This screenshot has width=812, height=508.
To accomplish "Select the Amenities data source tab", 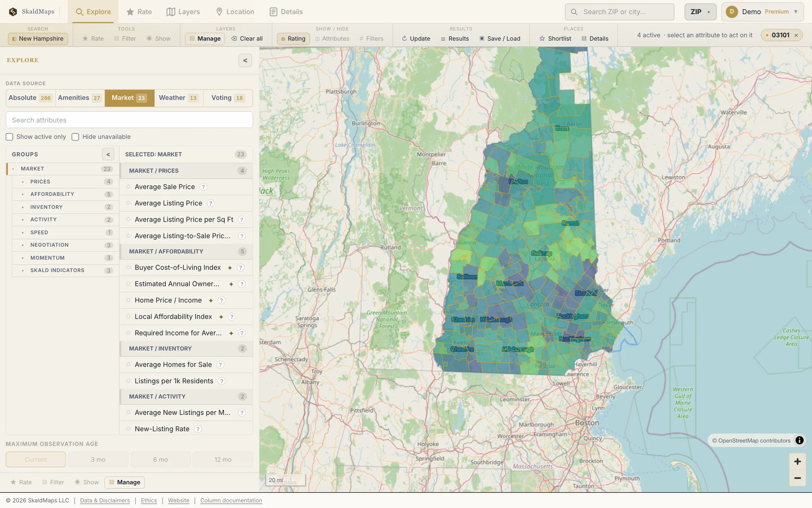I will [x=80, y=98].
